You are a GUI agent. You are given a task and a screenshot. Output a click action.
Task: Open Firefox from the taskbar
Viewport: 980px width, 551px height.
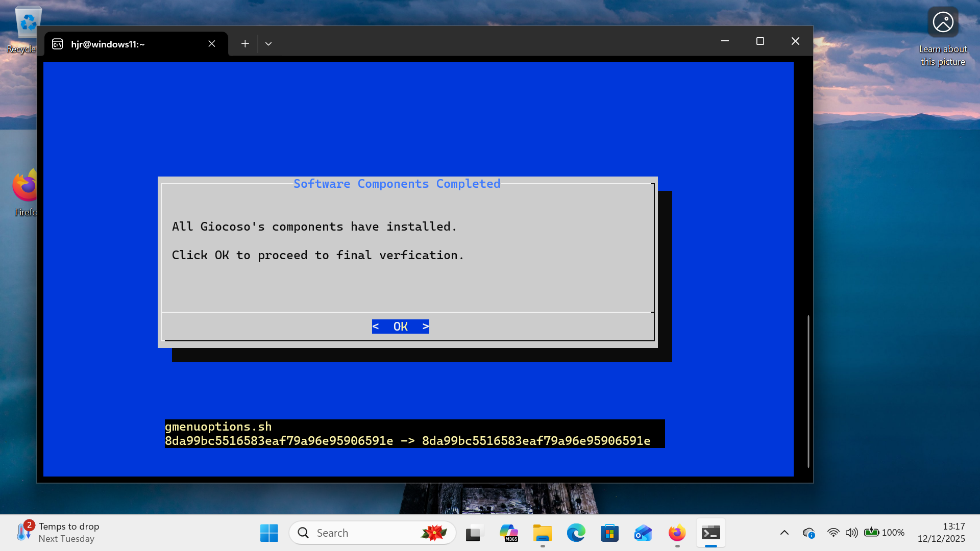[676, 532]
